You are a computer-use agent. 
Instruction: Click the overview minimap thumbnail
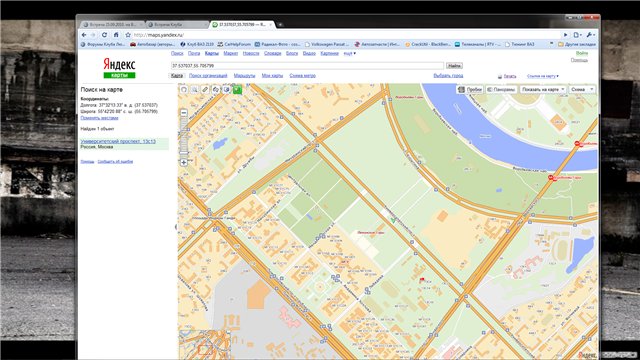coord(204,344)
